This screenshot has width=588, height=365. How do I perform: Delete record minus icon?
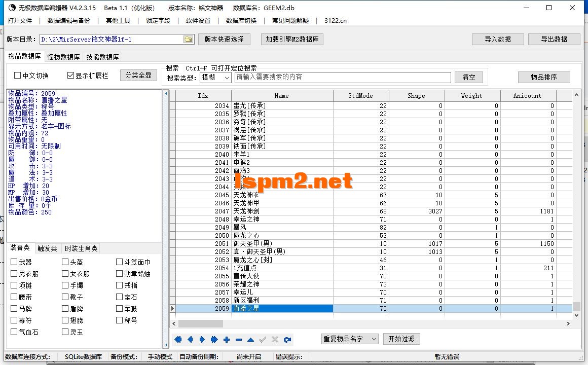(x=239, y=340)
